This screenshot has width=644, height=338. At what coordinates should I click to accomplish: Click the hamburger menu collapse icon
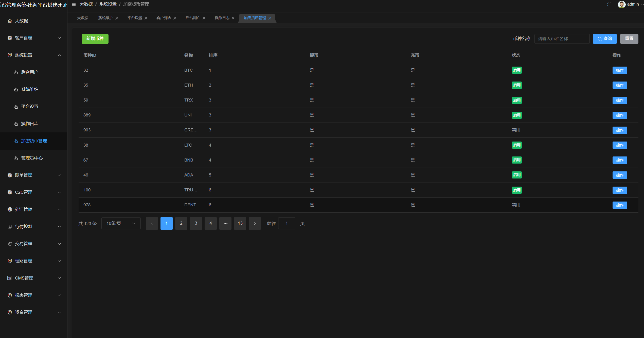[74, 4]
